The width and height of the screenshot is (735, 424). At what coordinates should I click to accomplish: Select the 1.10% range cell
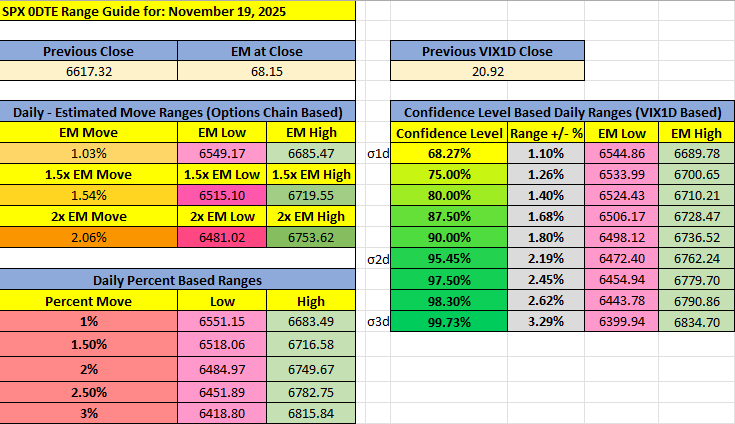tap(546, 153)
